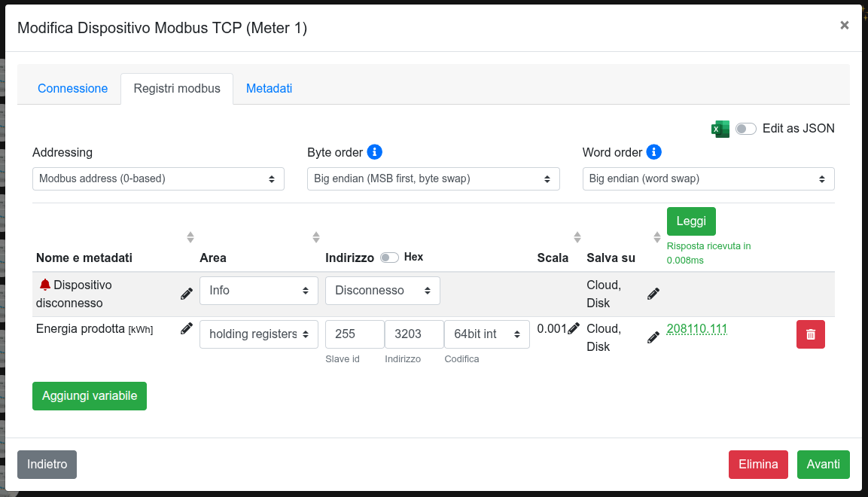Click the red alarm bell icon

pos(45,285)
